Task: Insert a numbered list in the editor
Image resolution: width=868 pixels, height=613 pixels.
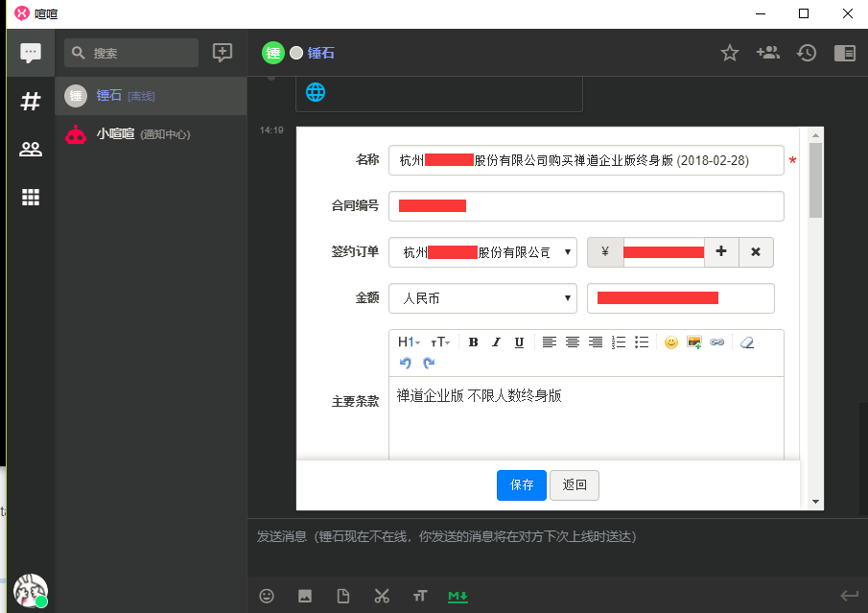Action: pyautogui.click(x=619, y=342)
